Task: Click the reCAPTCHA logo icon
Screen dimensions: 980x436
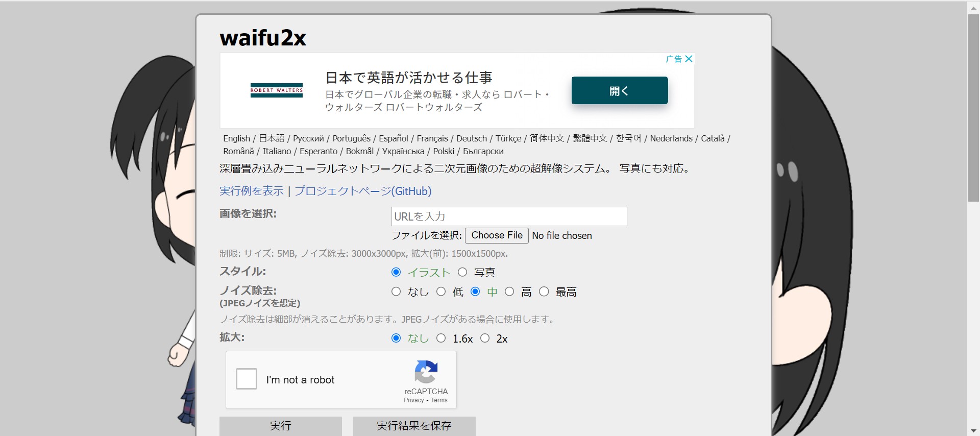Action: [426, 372]
